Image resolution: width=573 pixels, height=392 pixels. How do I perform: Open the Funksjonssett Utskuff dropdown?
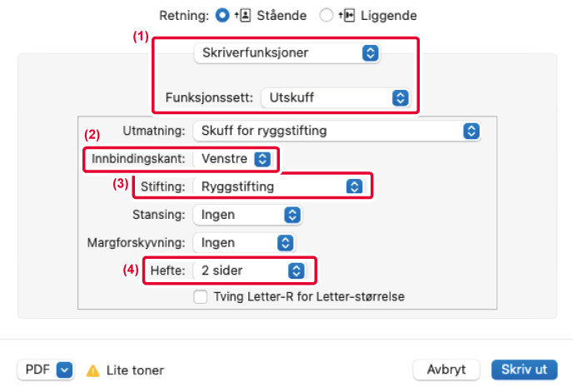pos(336,98)
